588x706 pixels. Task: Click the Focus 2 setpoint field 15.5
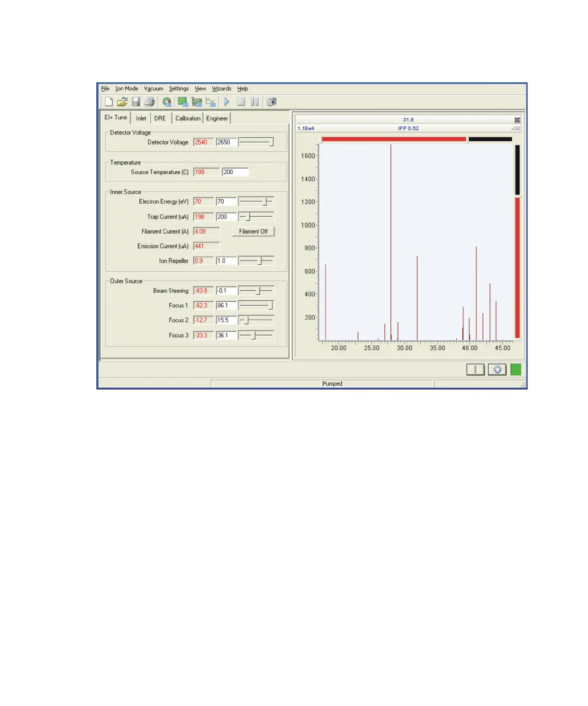pos(226,320)
